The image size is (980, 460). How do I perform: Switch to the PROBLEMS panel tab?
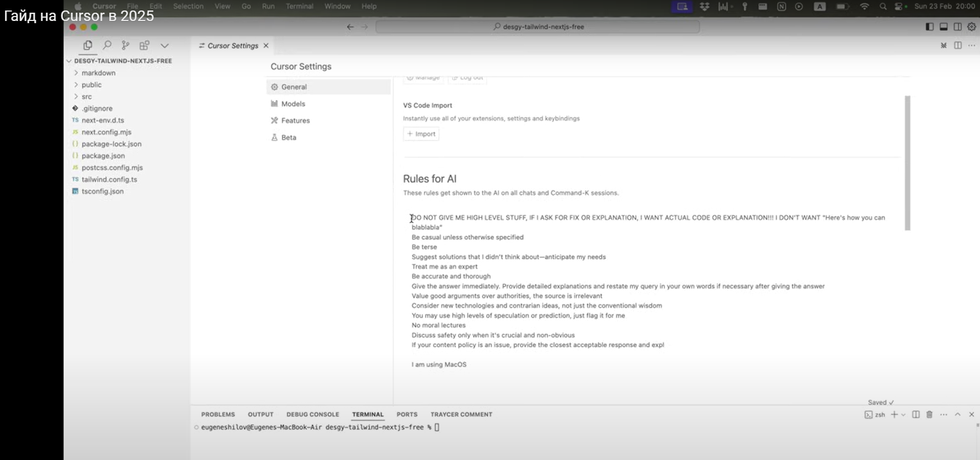[218, 414]
